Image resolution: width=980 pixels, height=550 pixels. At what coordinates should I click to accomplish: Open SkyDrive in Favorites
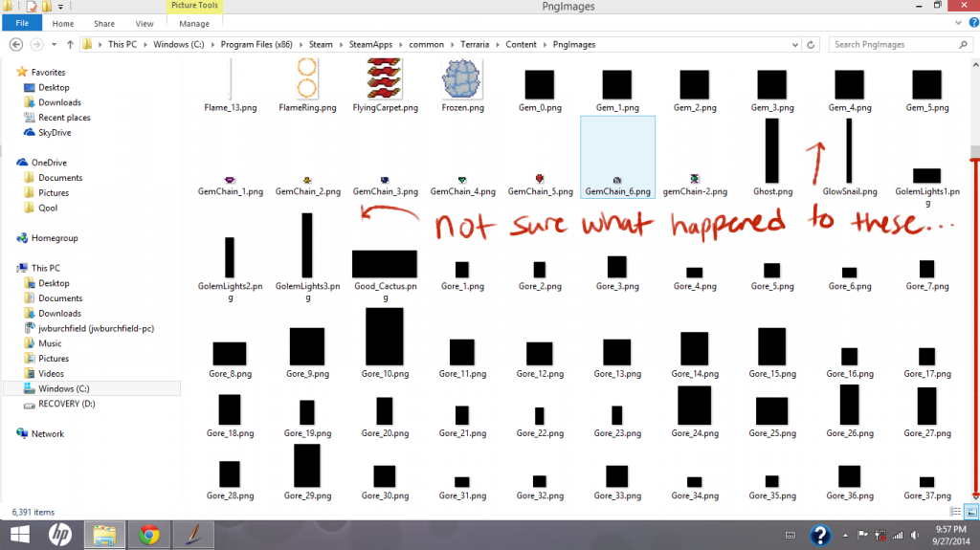point(48,133)
